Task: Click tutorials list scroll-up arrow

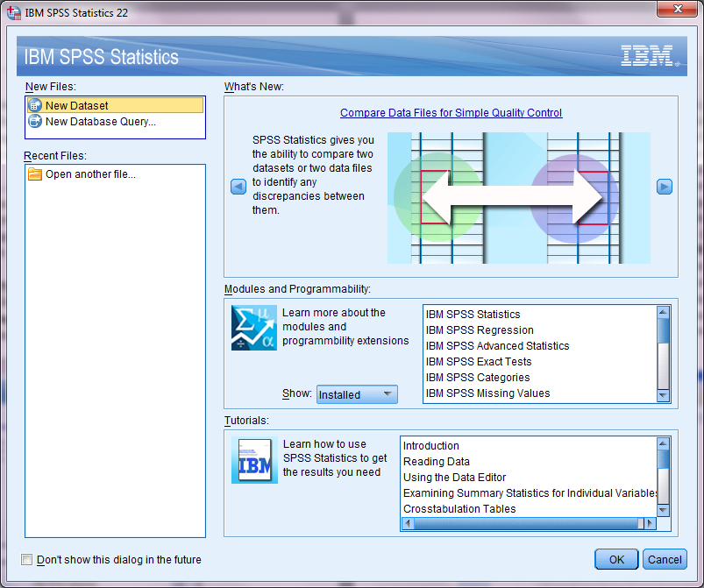Action: [x=663, y=443]
